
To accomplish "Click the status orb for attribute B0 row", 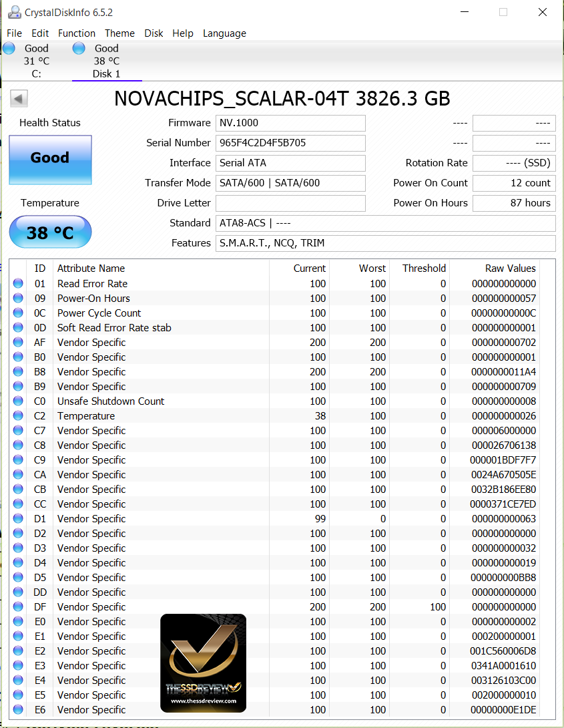I will pyautogui.click(x=18, y=357).
